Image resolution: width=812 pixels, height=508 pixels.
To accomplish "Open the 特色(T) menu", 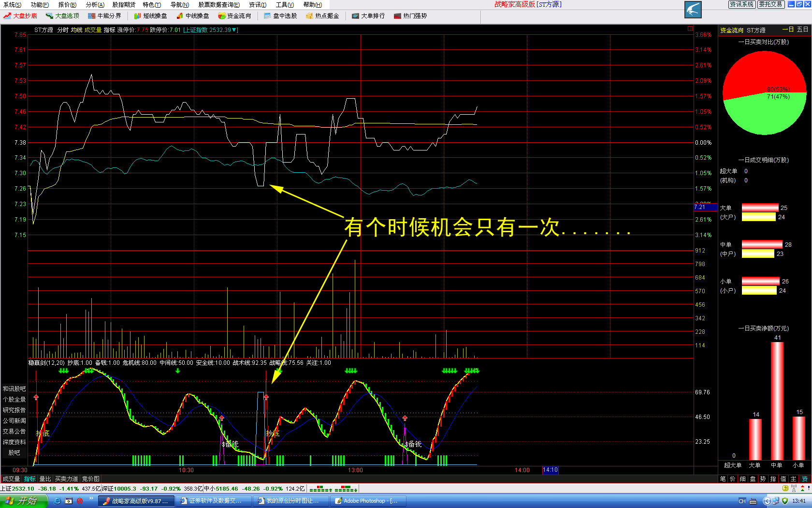I will click(x=152, y=5).
